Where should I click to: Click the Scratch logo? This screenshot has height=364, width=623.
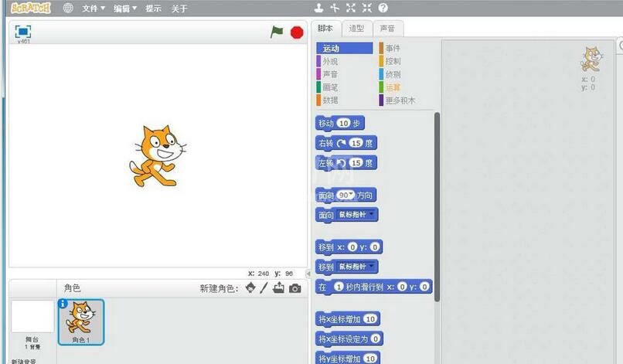click(x=31, y=8)
